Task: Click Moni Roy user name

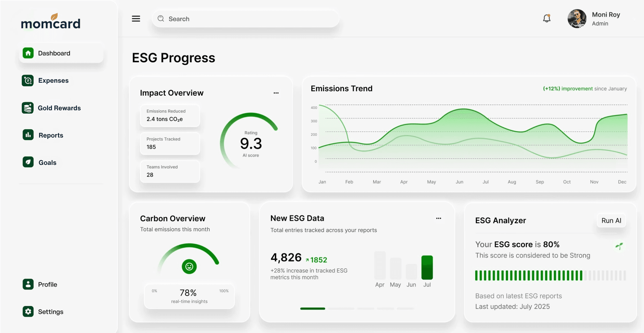Action: tap(606, 15)
